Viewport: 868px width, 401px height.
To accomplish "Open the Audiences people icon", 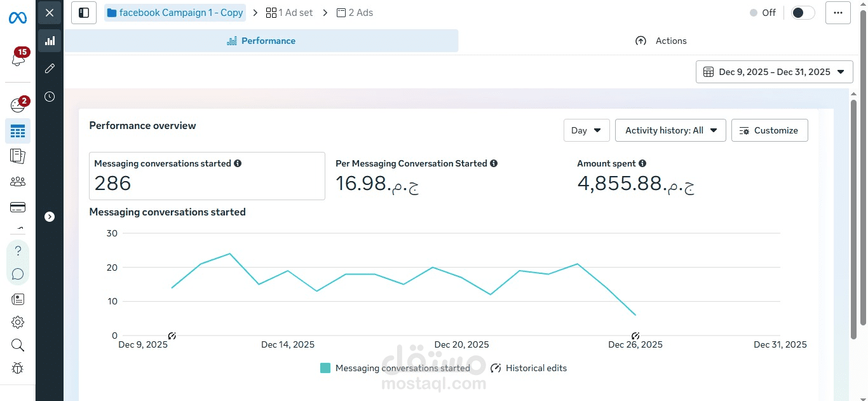I will pyautogui.click(x=18, y=182).
